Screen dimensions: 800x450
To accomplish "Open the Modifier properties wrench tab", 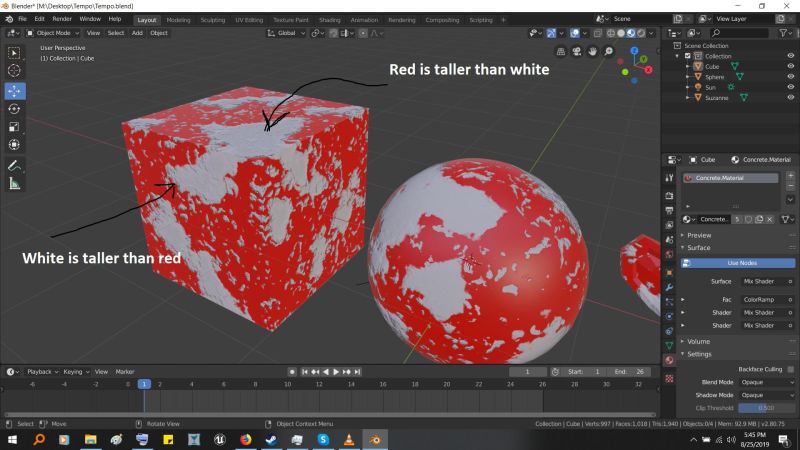I will 669,287.
